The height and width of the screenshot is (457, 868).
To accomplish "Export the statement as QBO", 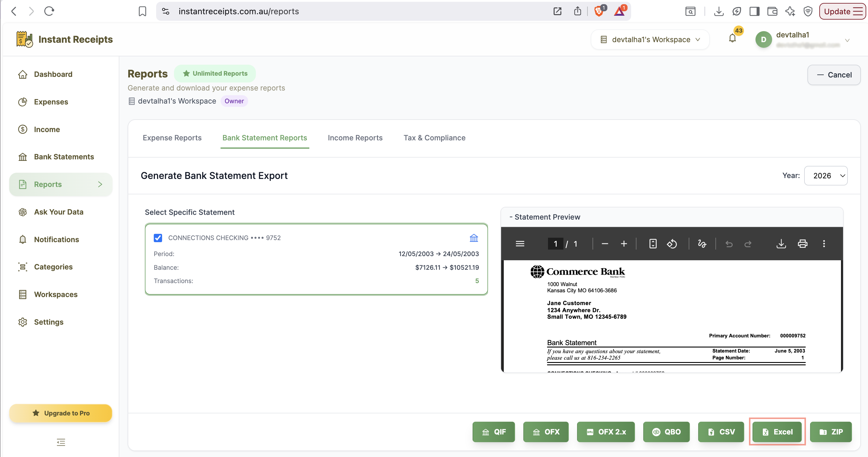I will [666, 432].
